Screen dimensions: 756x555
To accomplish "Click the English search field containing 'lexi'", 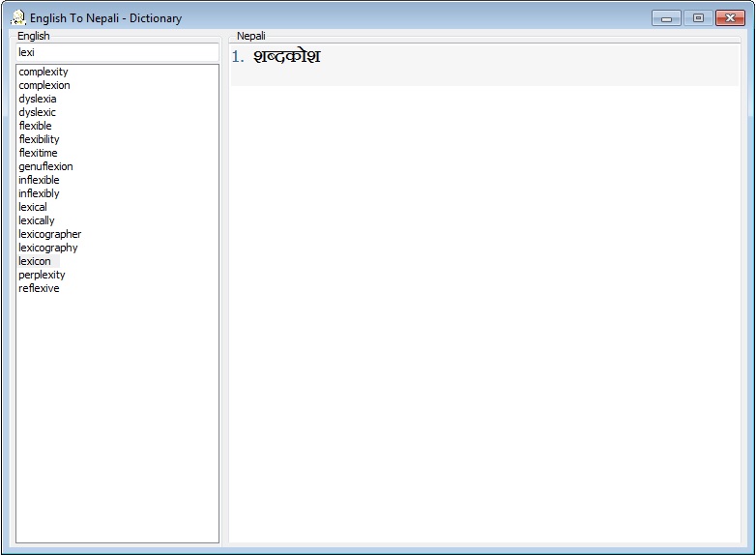I will pyautogui.click(x=117, y=52).
